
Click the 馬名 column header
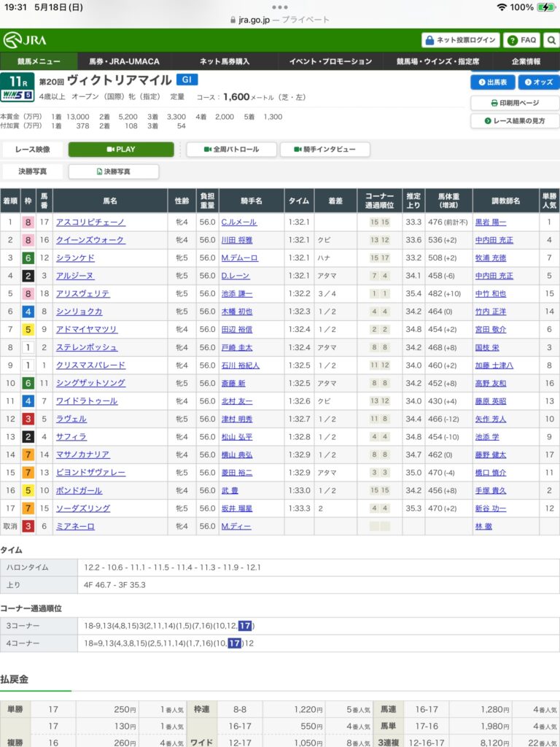110,201
